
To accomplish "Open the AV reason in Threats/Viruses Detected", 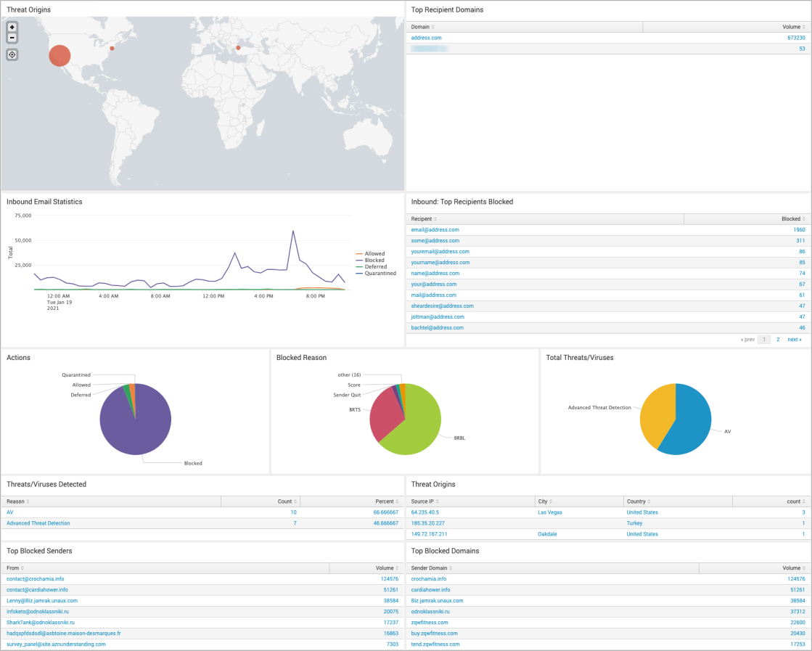I will tap(10, 512).
